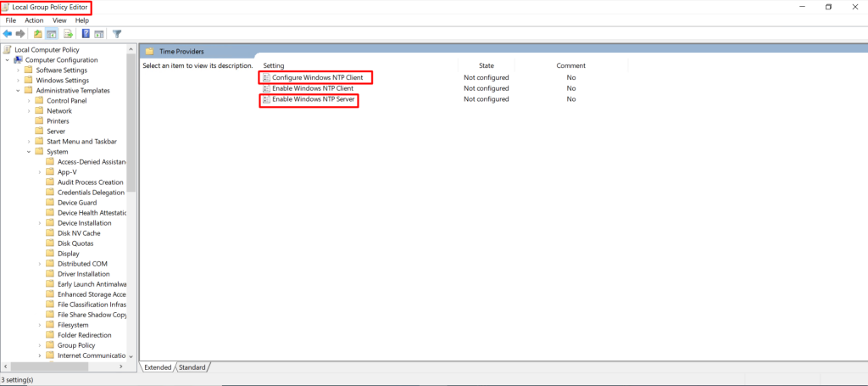Select Enable Windows NTP Server setting
This screenshot has height=386, width=868.
314,100
